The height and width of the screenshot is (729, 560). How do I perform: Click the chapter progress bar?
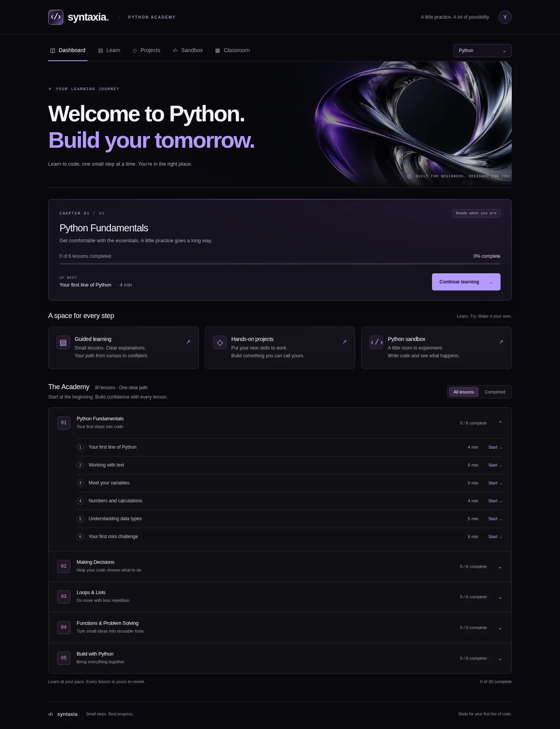(280, 264)
